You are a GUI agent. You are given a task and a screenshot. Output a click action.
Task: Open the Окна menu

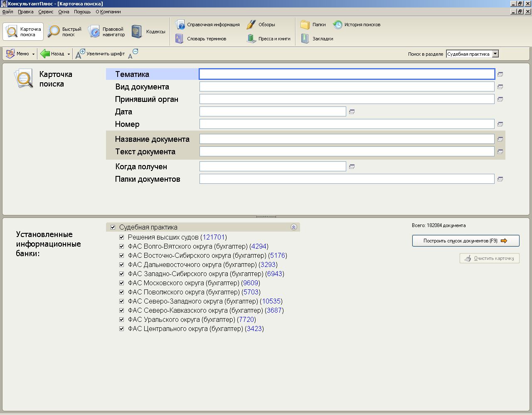click(64, 12)
